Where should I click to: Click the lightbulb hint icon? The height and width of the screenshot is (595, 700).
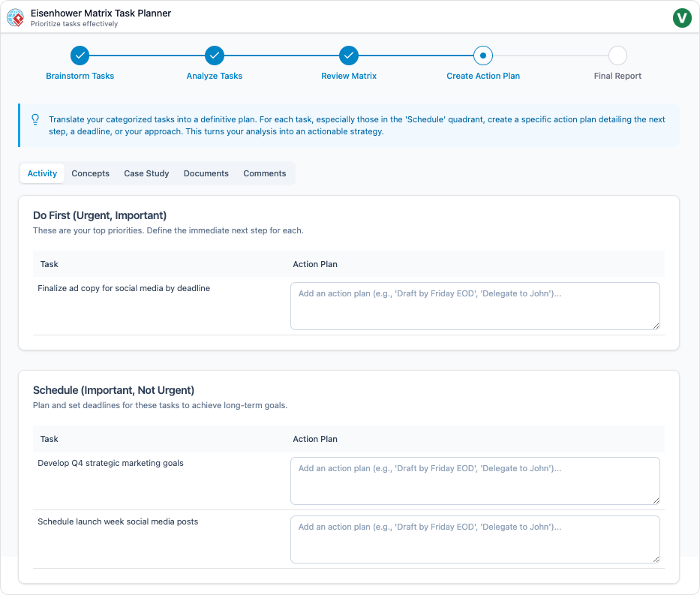35,119
